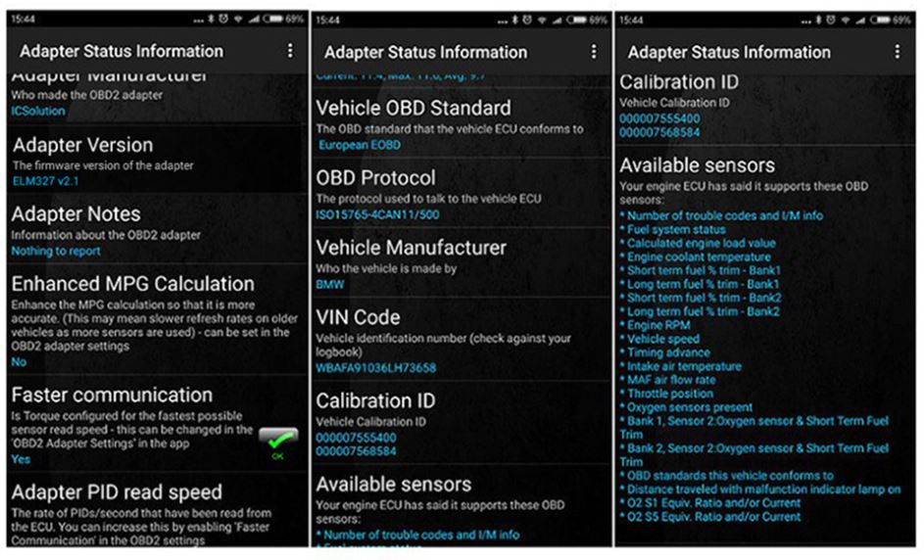Viewport: 924px width, 560px height.
Task: Open the overflow menu on the left screen
Action: 290,51
